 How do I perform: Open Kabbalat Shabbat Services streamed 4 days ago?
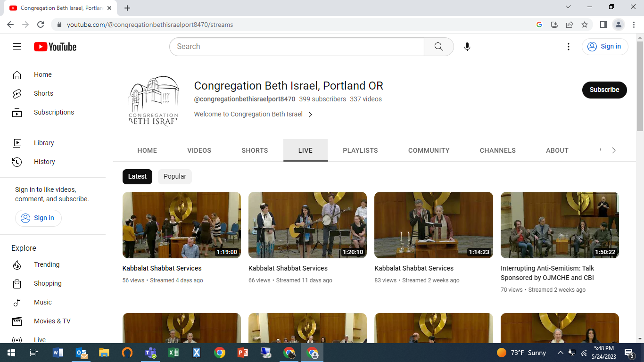(162, 268)
